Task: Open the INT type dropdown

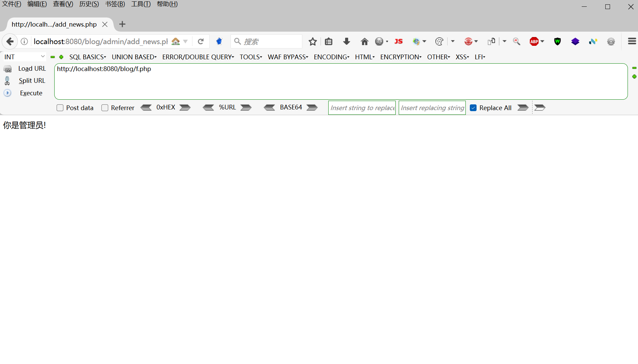Action: 24,57
